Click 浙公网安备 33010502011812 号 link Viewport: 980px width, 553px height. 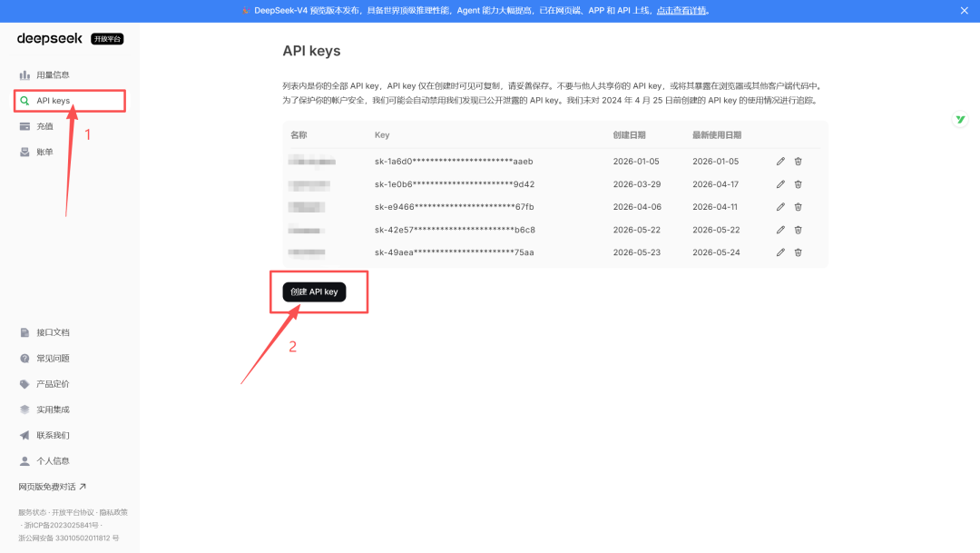pyautogui.click(x=68, y=538)
